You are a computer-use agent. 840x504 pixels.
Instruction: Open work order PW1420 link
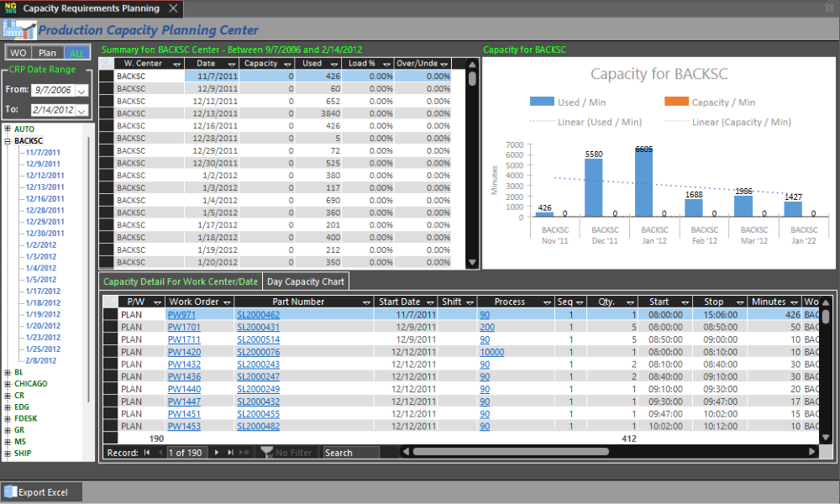[184, 353]
